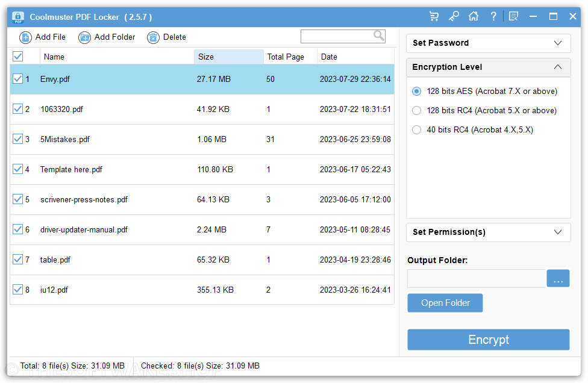Uncheck the scrivener-press-notes.pdf checkbox

point(17,199)
